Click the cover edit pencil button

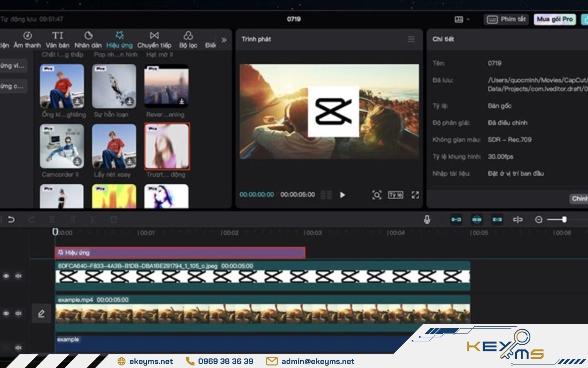(41, 314)
